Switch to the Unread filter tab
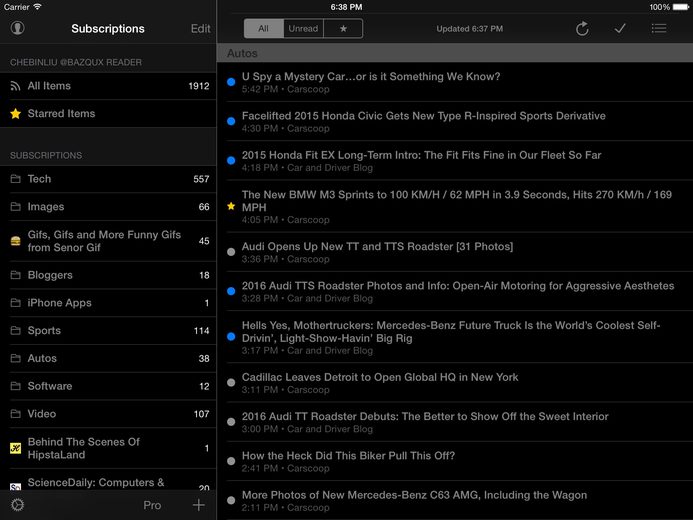693x520 pixels. (x=303, y=29)
